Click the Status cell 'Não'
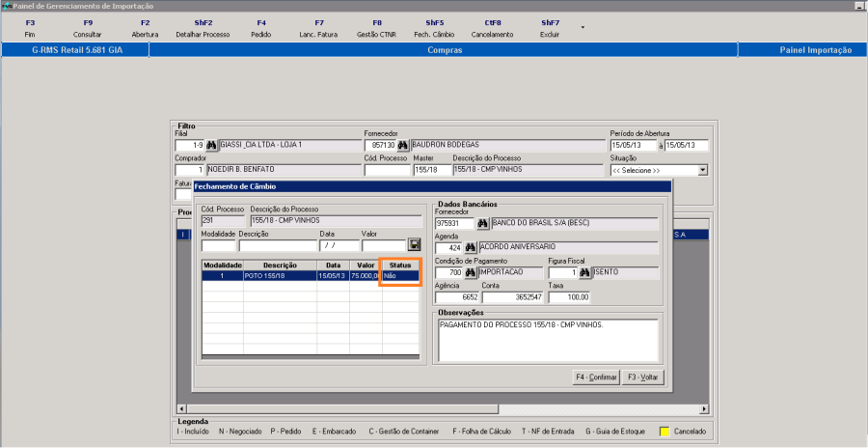Viewport: 868px width, 448px height. click(400, 275)
